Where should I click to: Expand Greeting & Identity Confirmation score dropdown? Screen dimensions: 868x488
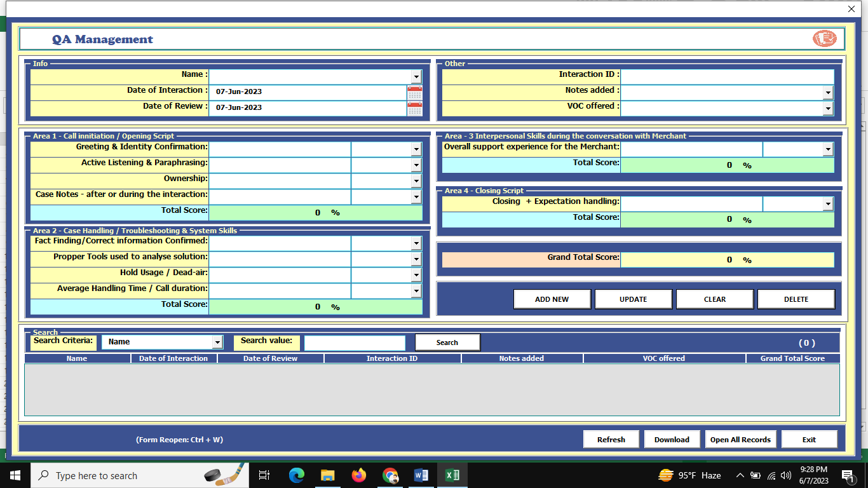click(x=416, y=149)
